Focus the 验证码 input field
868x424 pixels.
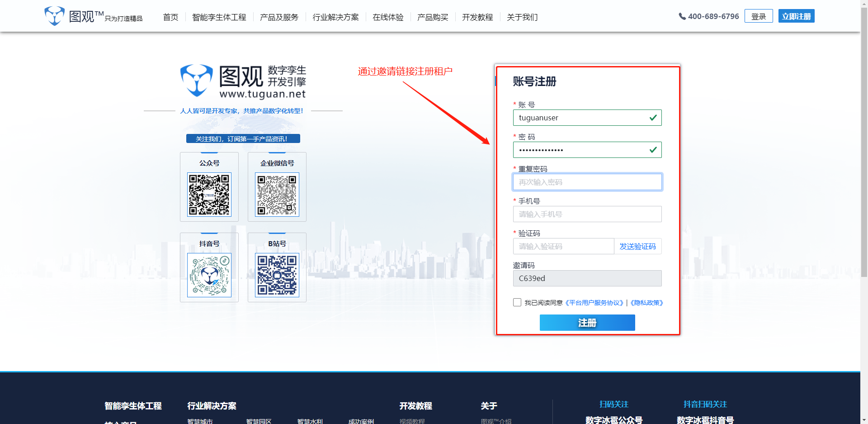pos(563,246)
